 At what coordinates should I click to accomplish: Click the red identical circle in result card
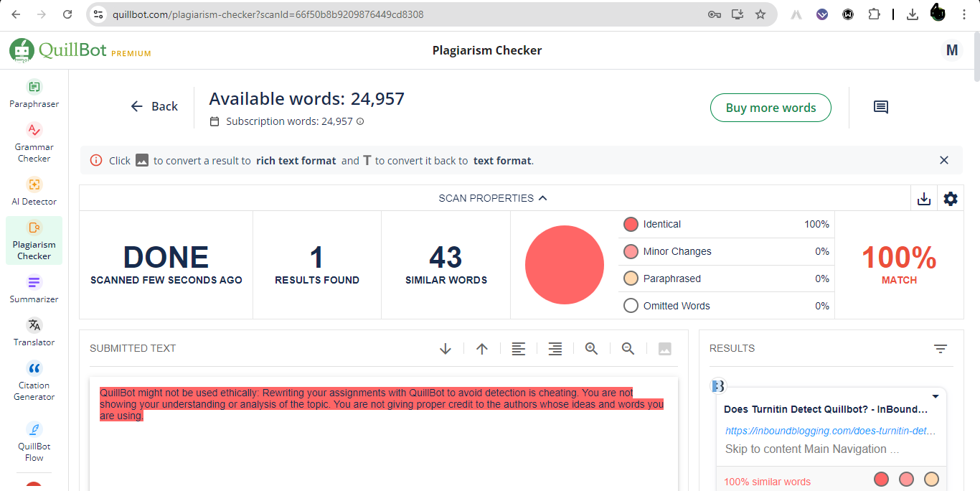pyautogui.click(x=882, y=480)
